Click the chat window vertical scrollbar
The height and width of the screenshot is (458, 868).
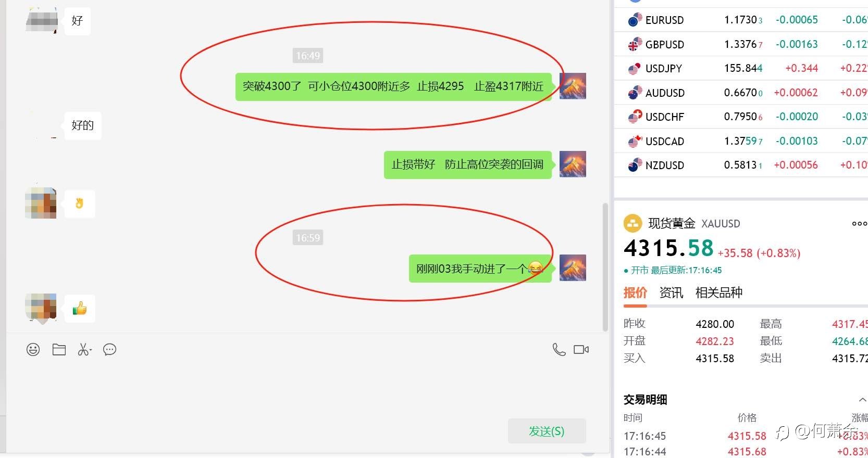coord(605,267)
